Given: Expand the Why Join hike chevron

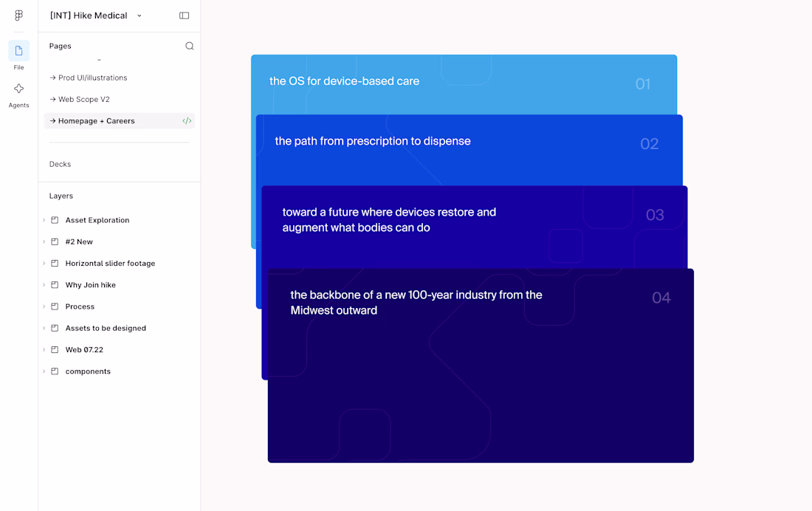Looking at the screenshot, I should 44,285.
